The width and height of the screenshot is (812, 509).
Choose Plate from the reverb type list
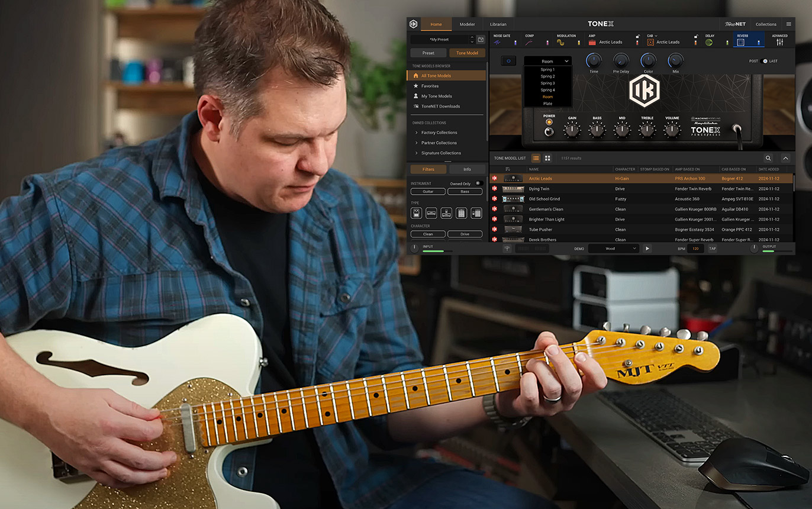click(x=547, y=104)
